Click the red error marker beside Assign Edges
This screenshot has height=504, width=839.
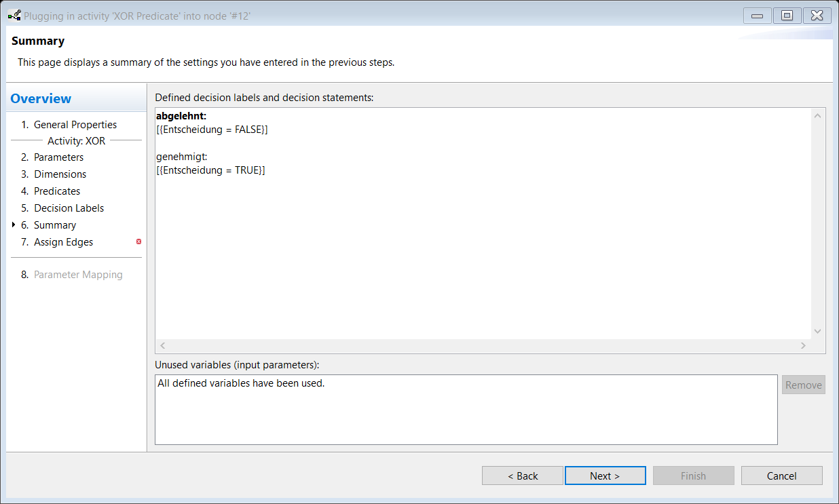click(x=138, y=241)
